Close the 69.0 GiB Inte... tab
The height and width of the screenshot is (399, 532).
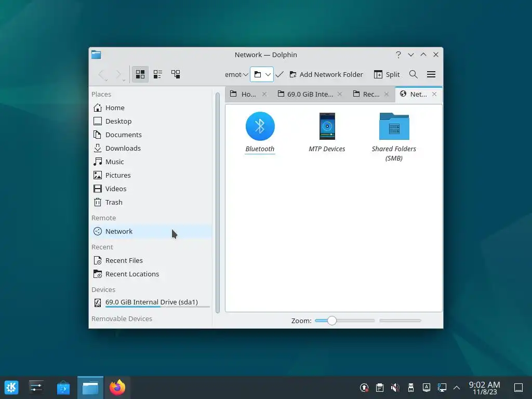click(340, 94)
